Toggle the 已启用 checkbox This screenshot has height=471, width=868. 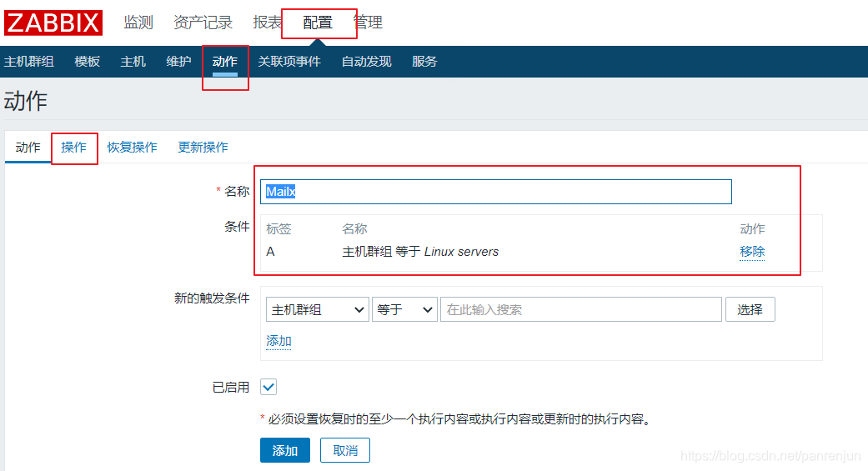tap(268, 387)
